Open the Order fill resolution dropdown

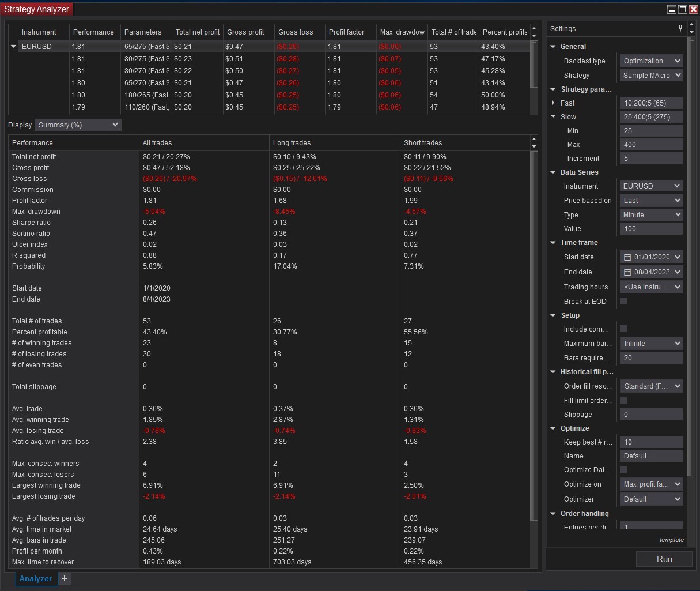(652, 386)
